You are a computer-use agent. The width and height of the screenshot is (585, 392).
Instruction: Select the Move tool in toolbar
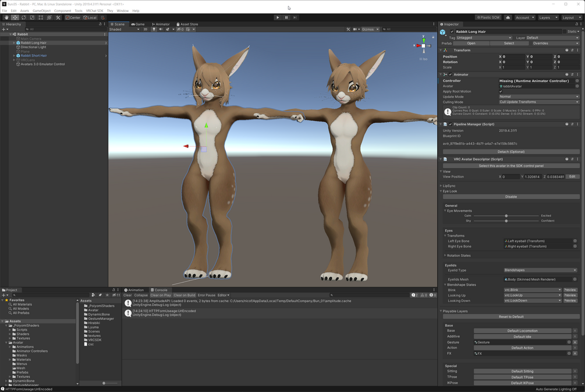click(x=15, y=17)
